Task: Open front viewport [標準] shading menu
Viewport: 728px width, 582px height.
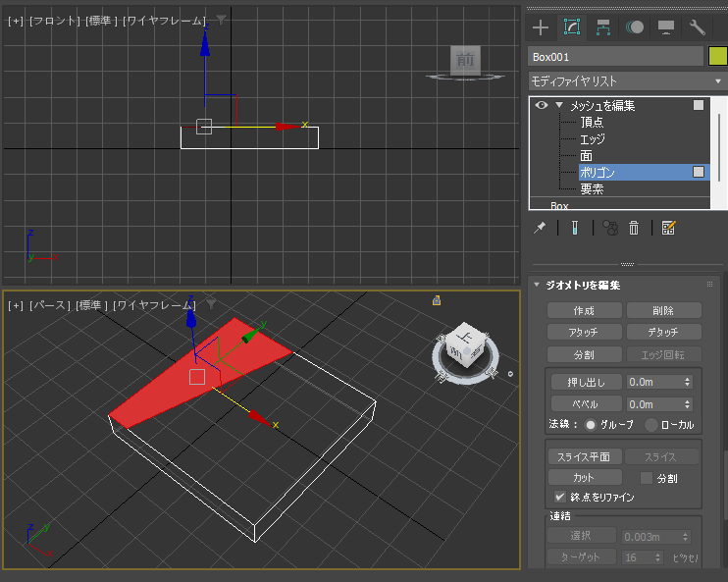Action: [x=102, y=21]
